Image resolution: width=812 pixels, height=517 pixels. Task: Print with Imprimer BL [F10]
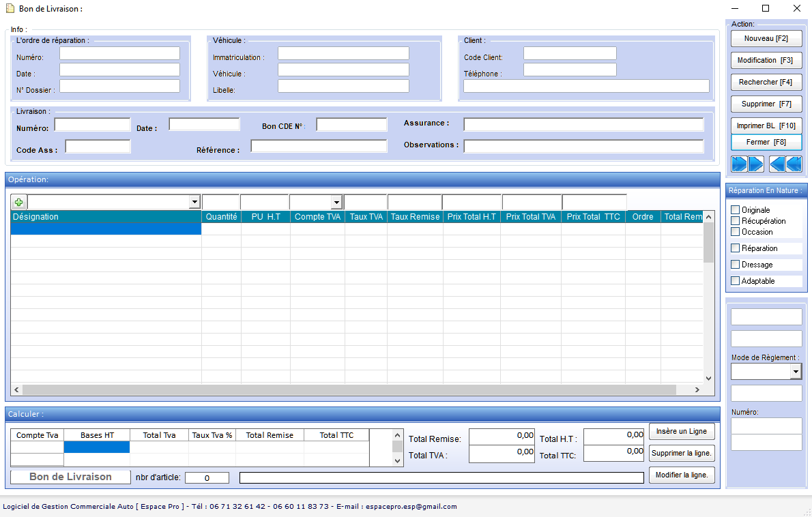(x=766, y=125)
